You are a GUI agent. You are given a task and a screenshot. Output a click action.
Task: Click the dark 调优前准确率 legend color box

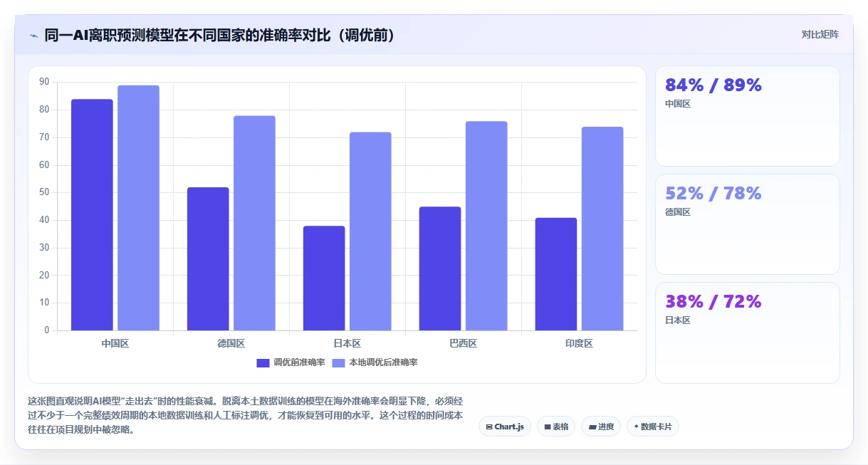(x=263, y=362)
